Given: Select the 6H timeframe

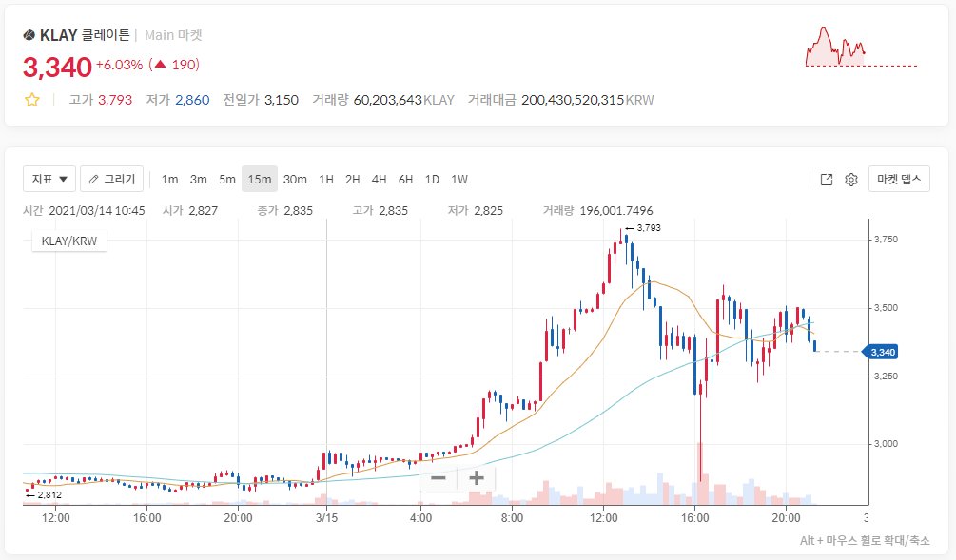Looking at the screenshot, I should [405, 179].
